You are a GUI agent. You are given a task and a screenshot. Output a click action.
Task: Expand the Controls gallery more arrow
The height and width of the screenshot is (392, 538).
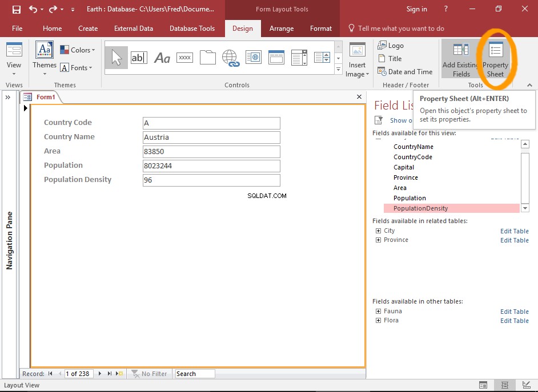(x=338, y=69)
